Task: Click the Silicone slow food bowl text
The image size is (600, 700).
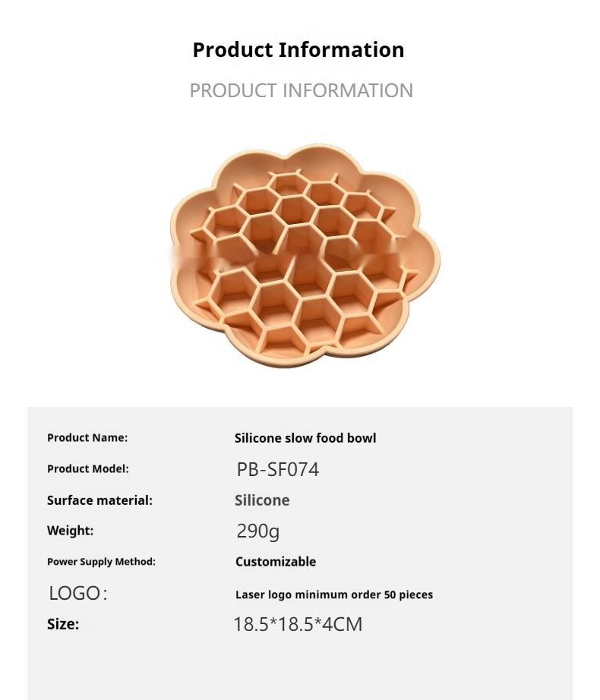Action: 305,438
